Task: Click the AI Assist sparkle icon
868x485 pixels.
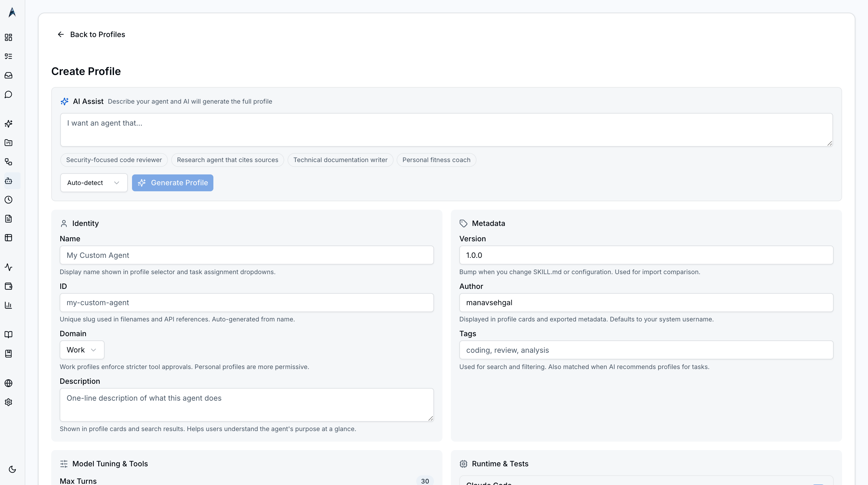Action: point(64,102)
